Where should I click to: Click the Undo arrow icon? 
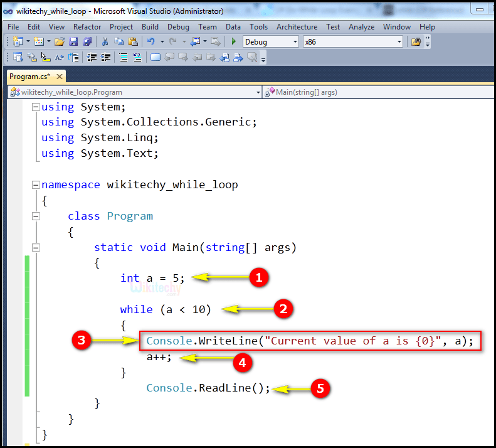click(151, 41)
